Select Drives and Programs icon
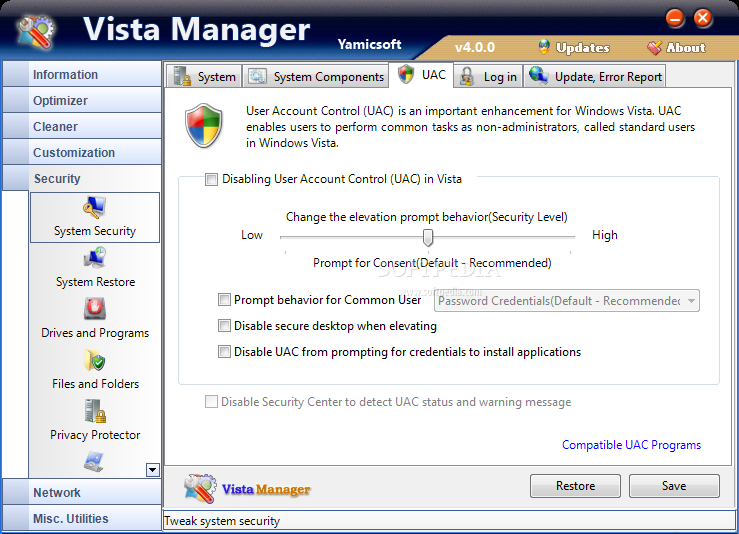This screenshot has height=534, width=739. pos(95,309)
